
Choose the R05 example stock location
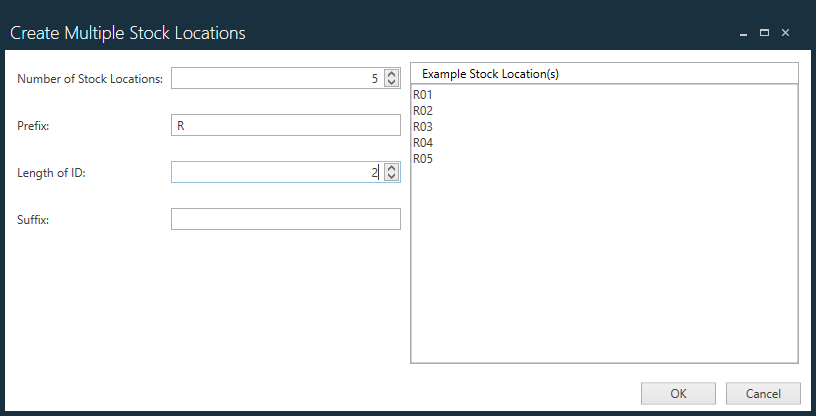pos(422,159)
